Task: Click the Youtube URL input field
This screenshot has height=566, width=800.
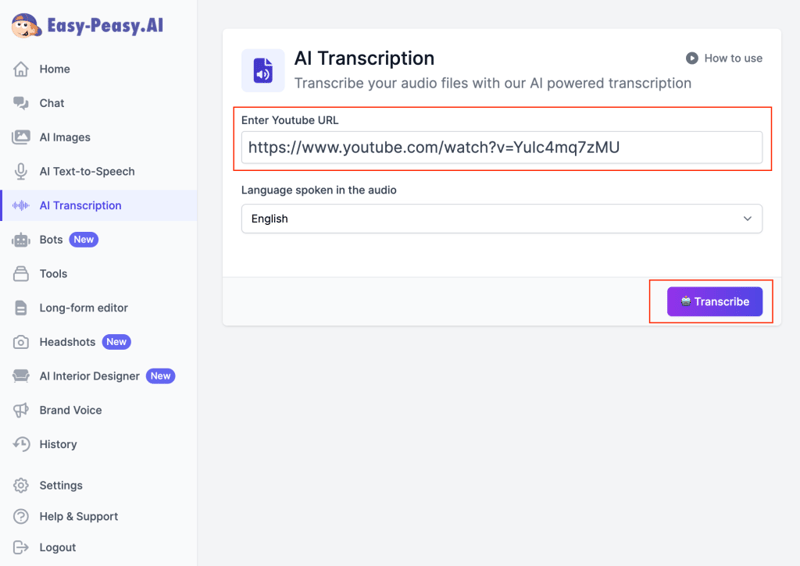Action: coord(501,148)
